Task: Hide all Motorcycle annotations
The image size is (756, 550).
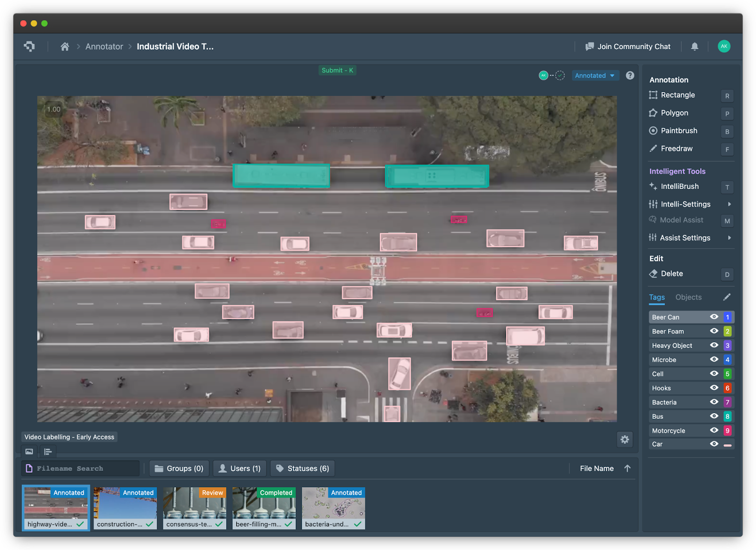Action: coord(713,430)
